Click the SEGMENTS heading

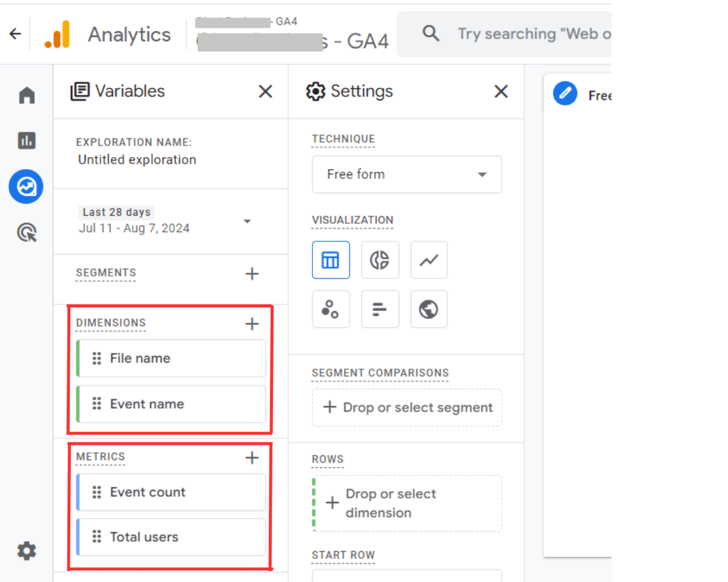pyautogui.click(x=106, y=273)
